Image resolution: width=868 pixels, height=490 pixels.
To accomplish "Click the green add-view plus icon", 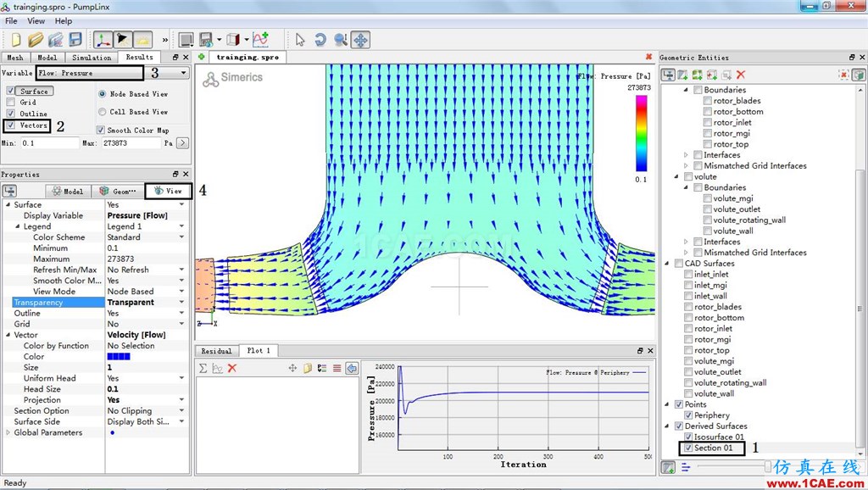I will point(202,57).
